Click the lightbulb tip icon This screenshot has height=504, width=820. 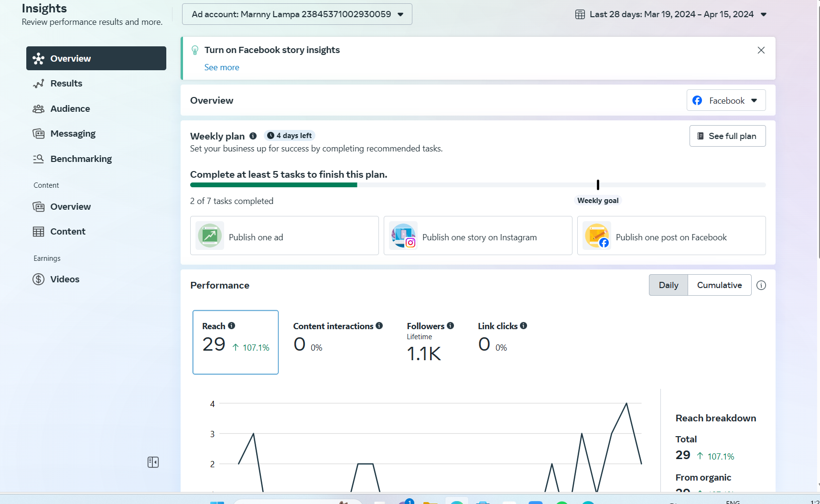195,50
